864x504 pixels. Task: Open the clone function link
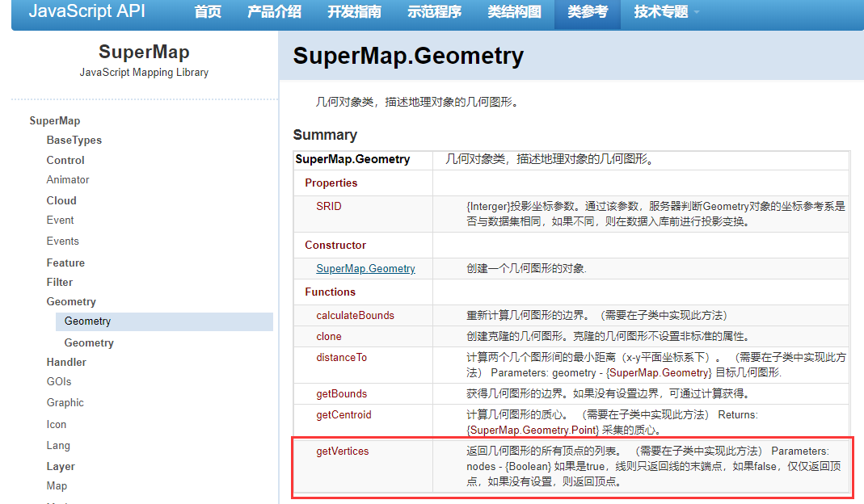(329, 336)
